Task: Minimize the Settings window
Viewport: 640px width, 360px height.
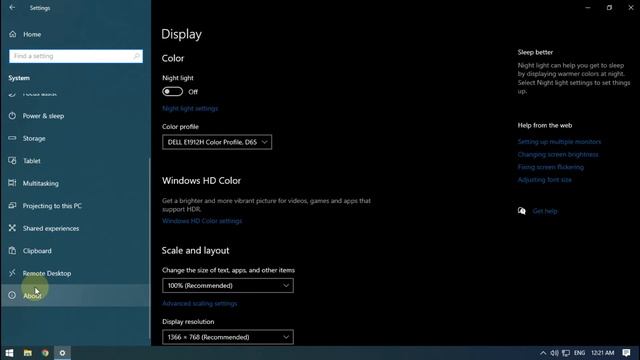Action: pos(588,7)
